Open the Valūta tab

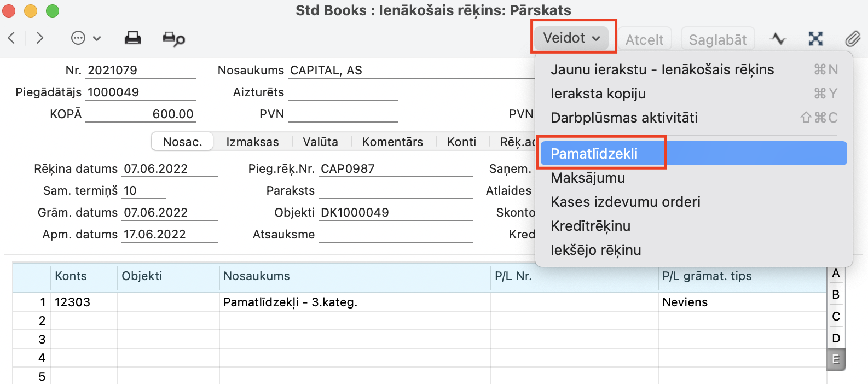pos(320,142)
